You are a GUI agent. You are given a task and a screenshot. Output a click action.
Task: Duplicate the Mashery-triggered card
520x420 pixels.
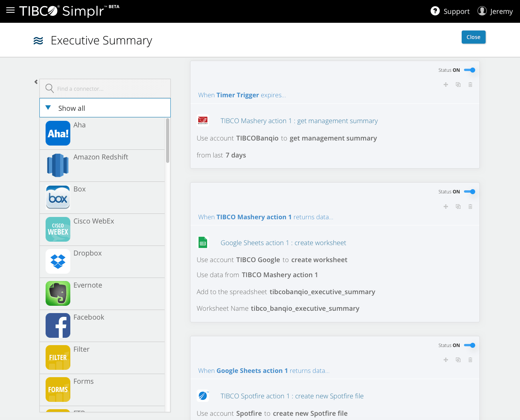(458, 207)
